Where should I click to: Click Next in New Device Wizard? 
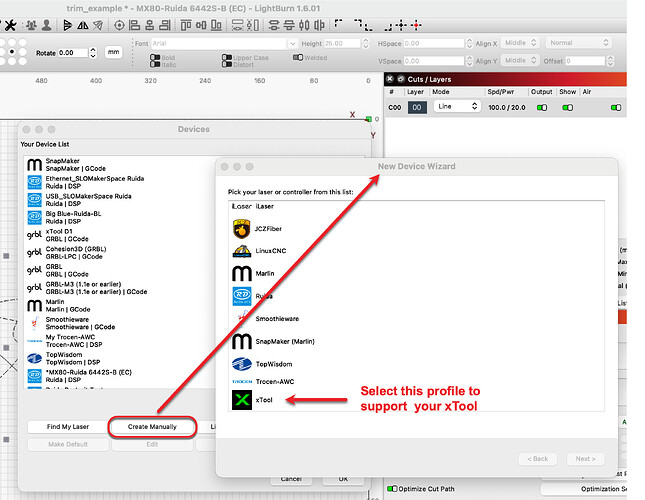pyautogui.click(x=585, y=459)
